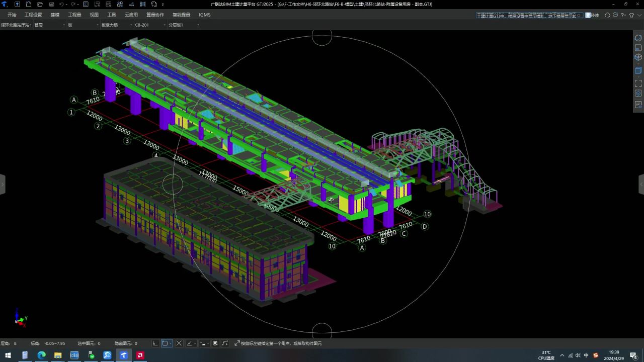Viewport: 644px width, 362px height.
Task: Open the IGMS ribbon tab
Action: pos(204,15)
